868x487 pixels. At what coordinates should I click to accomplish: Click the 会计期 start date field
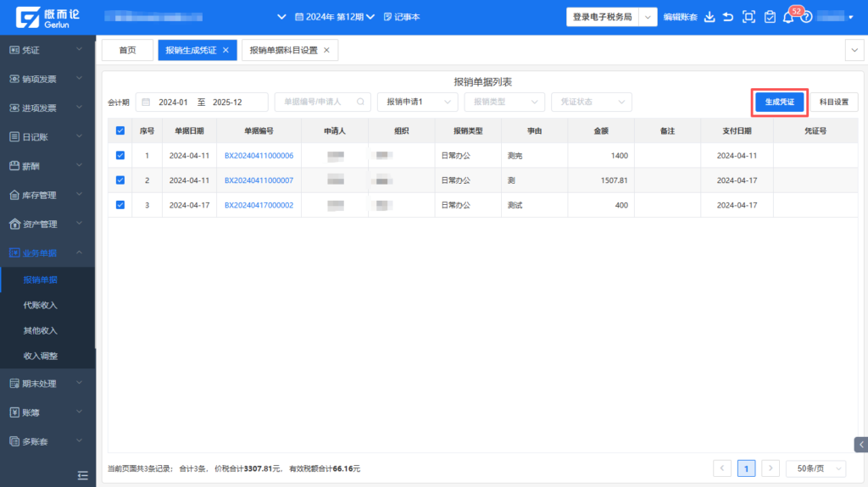(x=173, y=102)
